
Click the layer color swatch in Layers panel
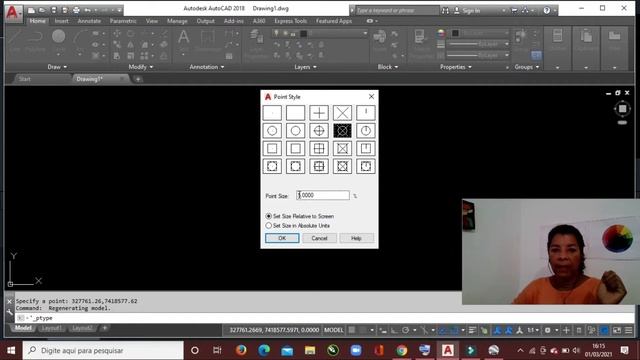click(x=303, y=33)
